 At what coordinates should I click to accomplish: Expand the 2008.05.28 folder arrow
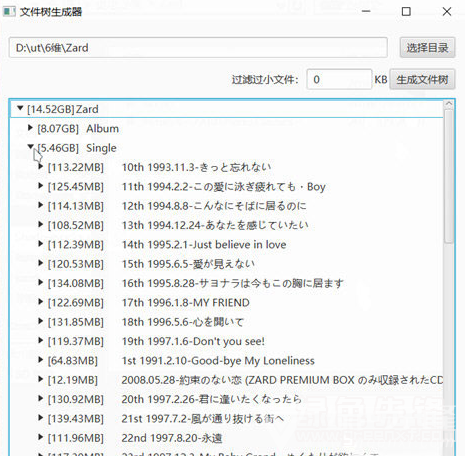click(x=40, y=379)
